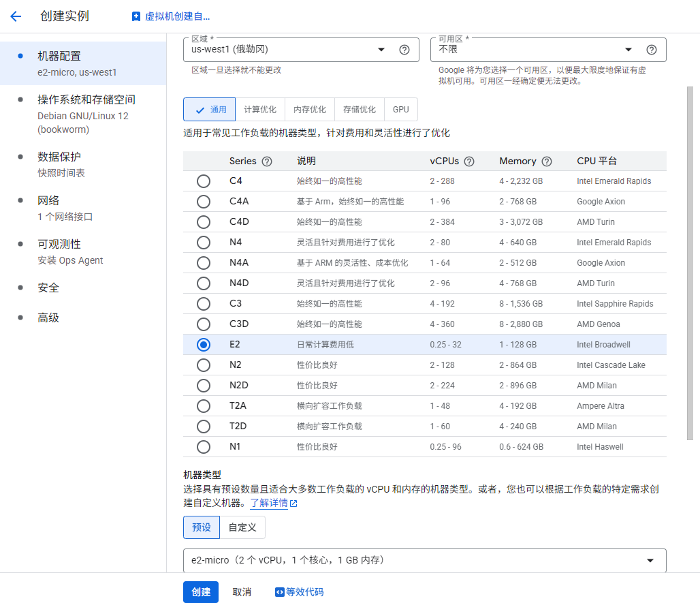Switch to the 计算优化 tab
This screenshot has height=603, width=700.
pos(260,110)
